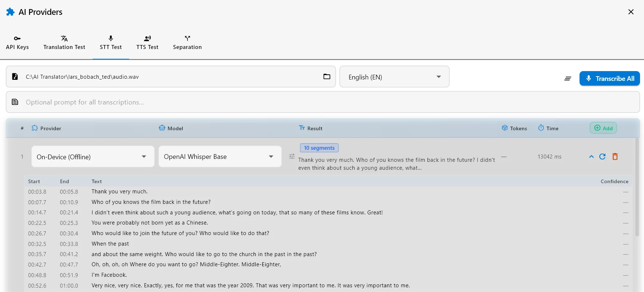Select segment 'Very nice, very nice. Exactly'
Image resolution: width=644 pixels, height=292 pixels.
tap(251, 285)
